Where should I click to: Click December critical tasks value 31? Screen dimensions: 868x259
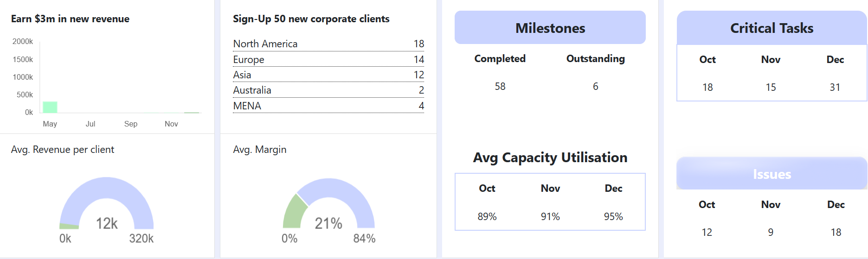tap(835, 88)
